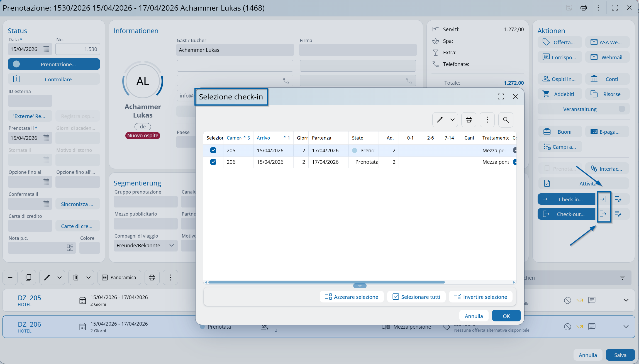Viewport: 639px width, 364px height.
Task: Click Selezionare tutti button
Action: (x=416, y=297)
